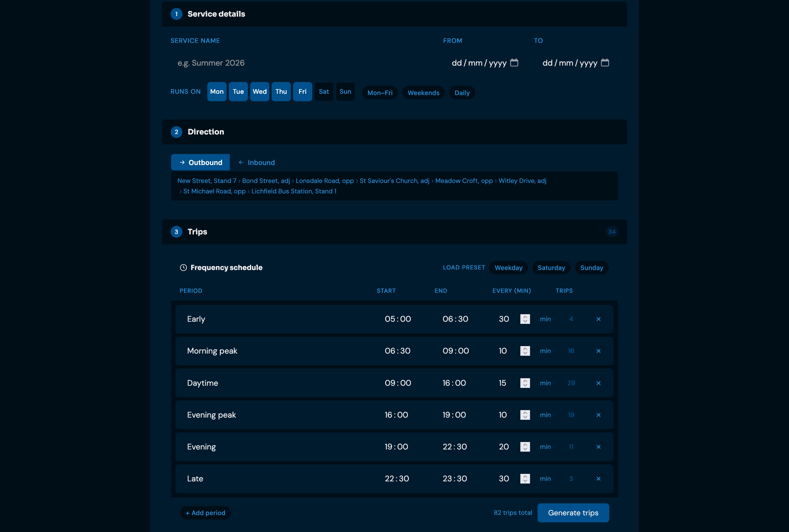Screen dimensions: 789x532
Task: Toggle Sunday in runs-on days
Action: click(345, 92)
